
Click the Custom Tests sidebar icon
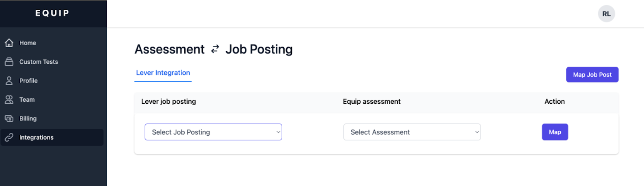pos(9,62)
